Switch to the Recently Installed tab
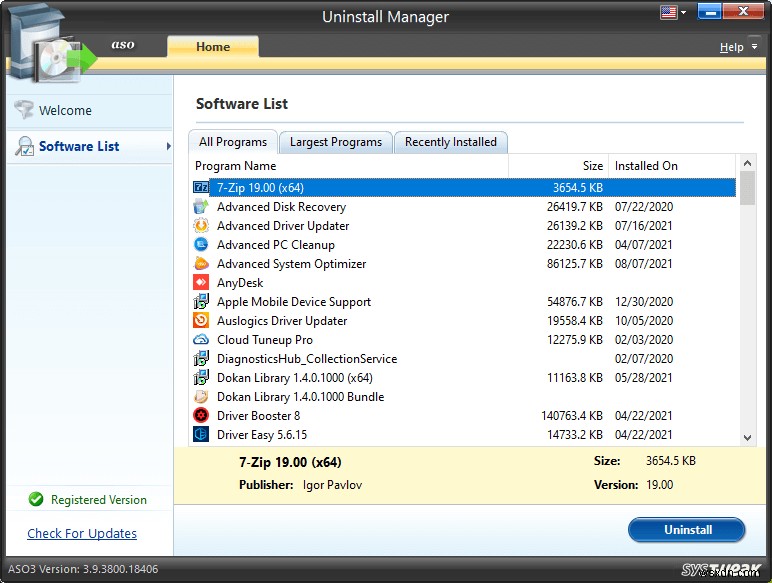 coord(450,142)
